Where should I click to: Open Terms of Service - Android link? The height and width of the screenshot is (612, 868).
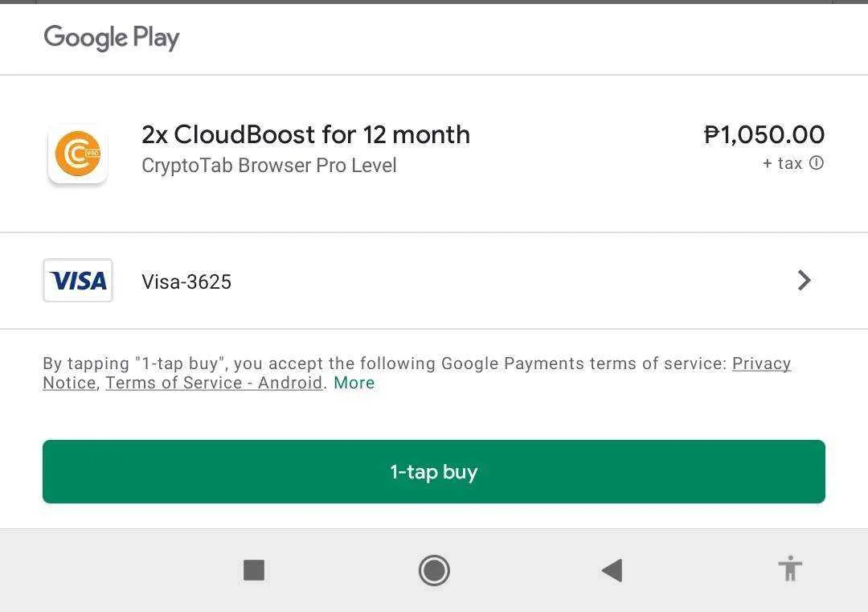pyautogui.click(x=215, y=383)
